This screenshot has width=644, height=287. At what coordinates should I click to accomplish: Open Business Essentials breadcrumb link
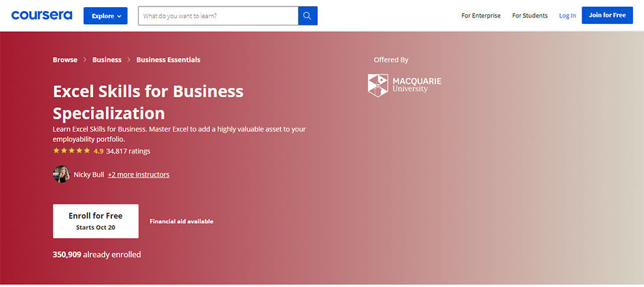point(168,60)
